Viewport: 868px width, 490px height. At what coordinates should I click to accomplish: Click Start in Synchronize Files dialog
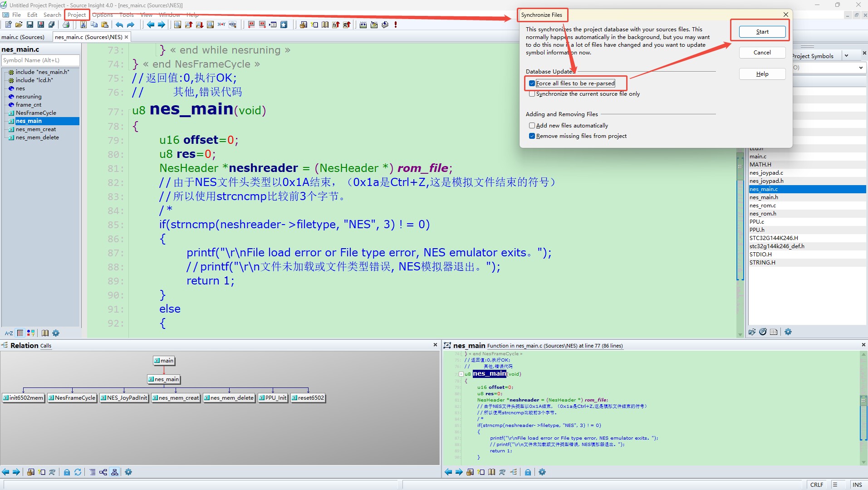(762, 32)
